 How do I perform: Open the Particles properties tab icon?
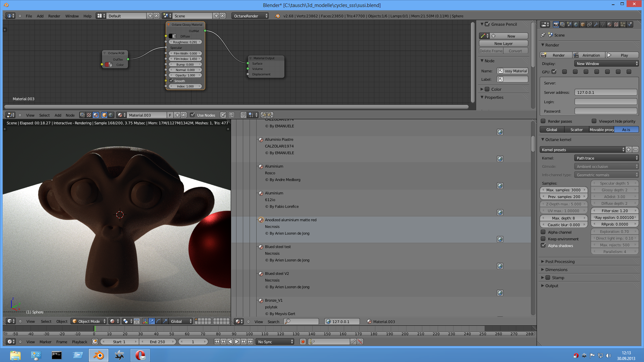(623, 24)
